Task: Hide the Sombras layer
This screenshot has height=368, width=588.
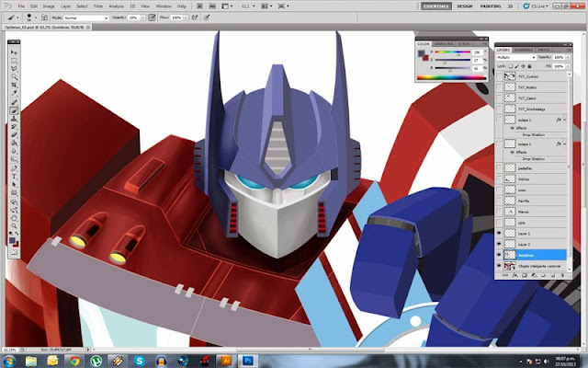Action: click(499, 255)
